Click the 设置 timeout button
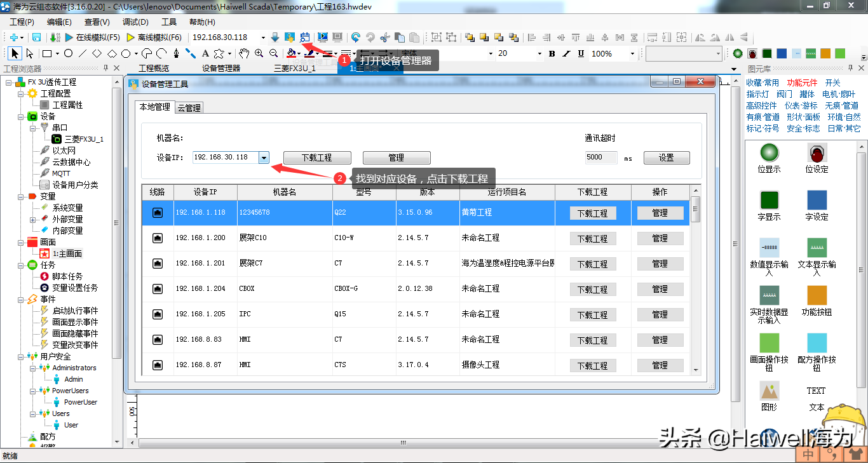Image resolution: width=868 pixels, height=463 pixels. 666,158
